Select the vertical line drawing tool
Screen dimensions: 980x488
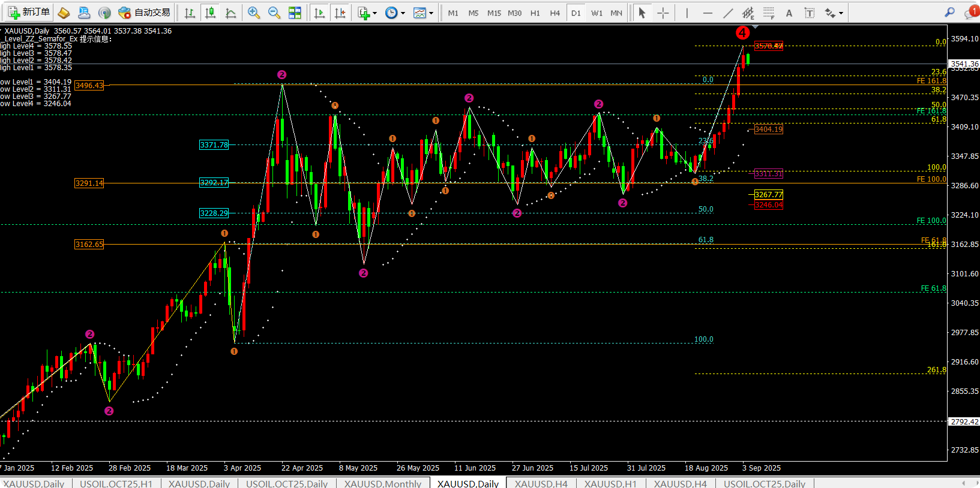pos(687,13)
